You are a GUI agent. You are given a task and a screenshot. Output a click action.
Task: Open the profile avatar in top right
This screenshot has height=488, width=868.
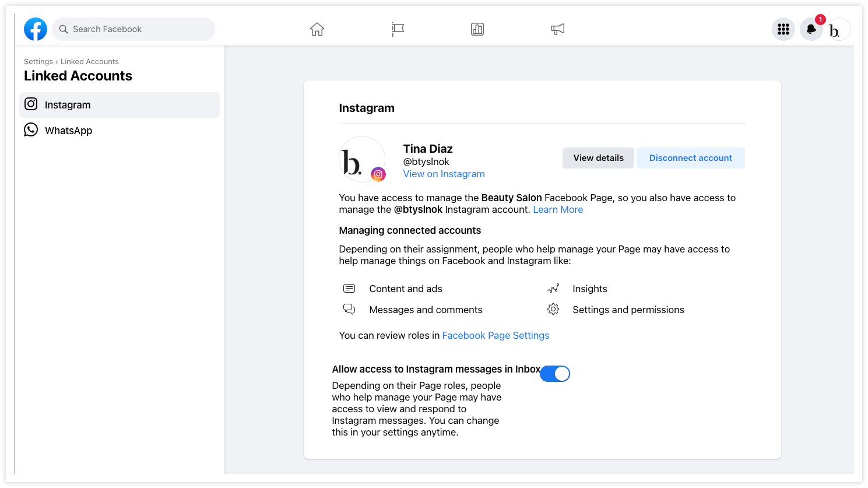pyautogui.click(x=838, y=30)
